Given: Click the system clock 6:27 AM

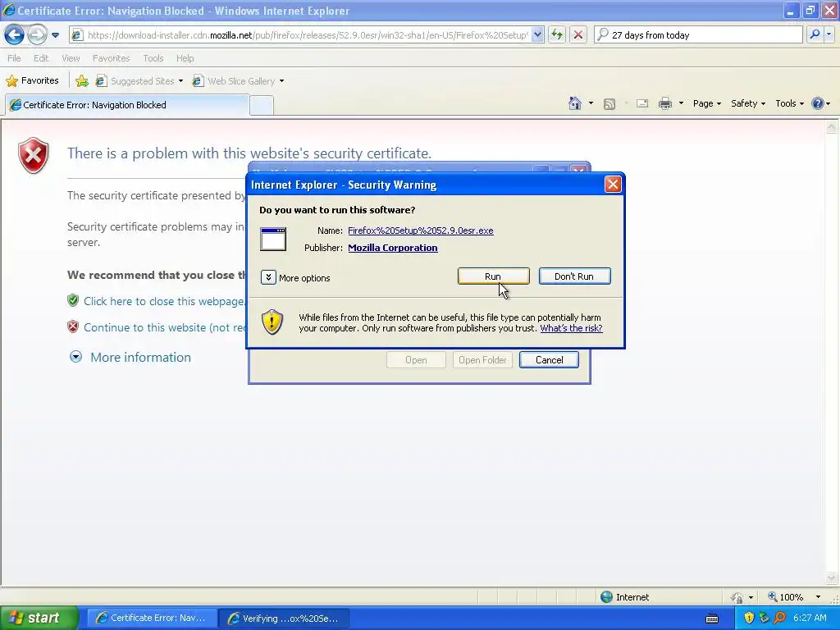Looking at the screenshot, I should point(810,618).
